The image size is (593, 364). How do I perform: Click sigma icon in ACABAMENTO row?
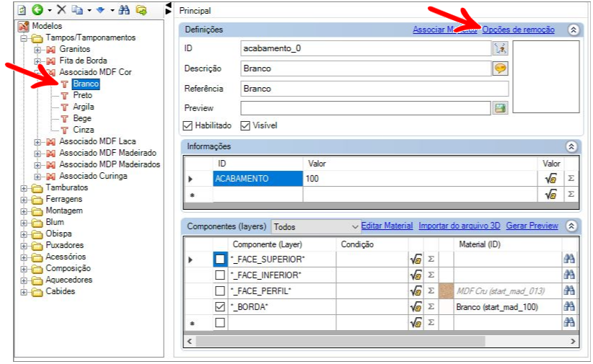click(571, 179)
